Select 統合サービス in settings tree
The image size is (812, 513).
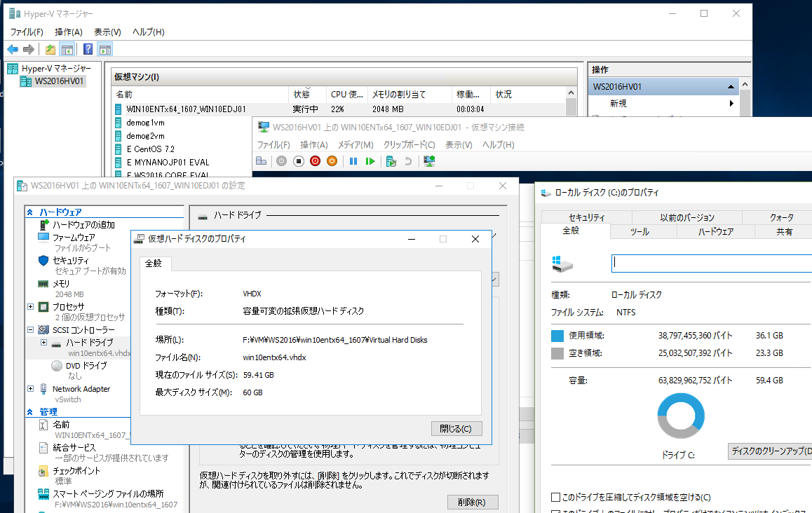(74, 447)
